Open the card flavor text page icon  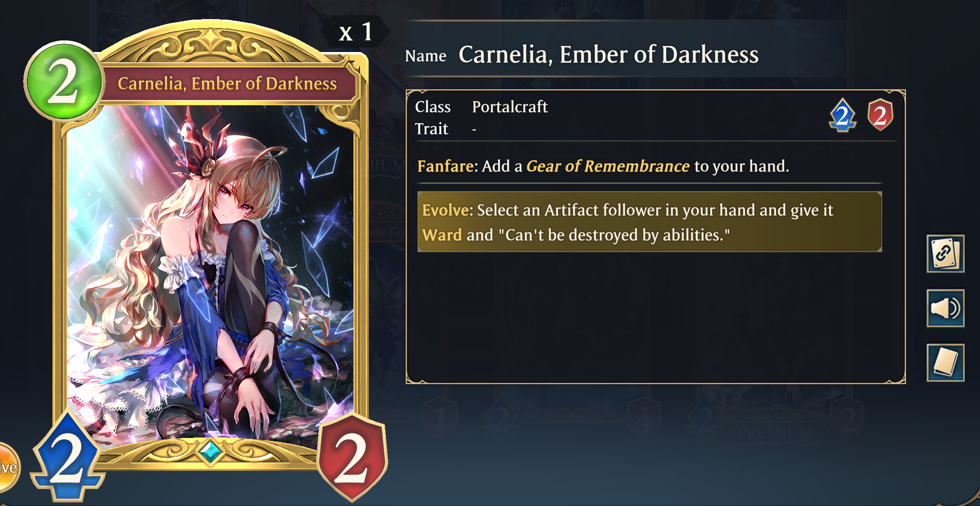pos(945,362)
